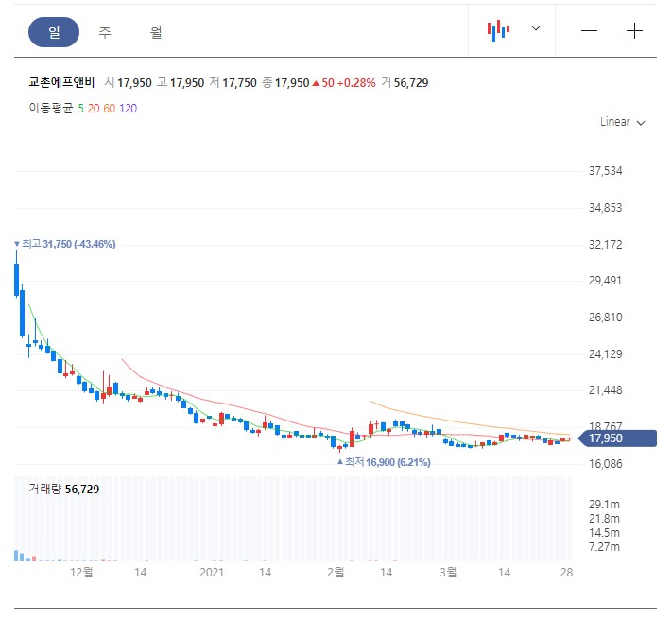
Task: Click the 7.27m volume axis label
Action: [x=604, y=547]
